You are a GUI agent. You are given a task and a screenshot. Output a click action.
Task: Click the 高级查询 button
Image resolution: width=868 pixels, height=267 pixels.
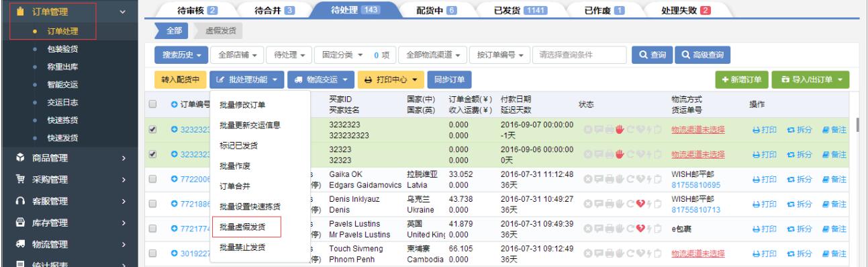pos(702,54)
